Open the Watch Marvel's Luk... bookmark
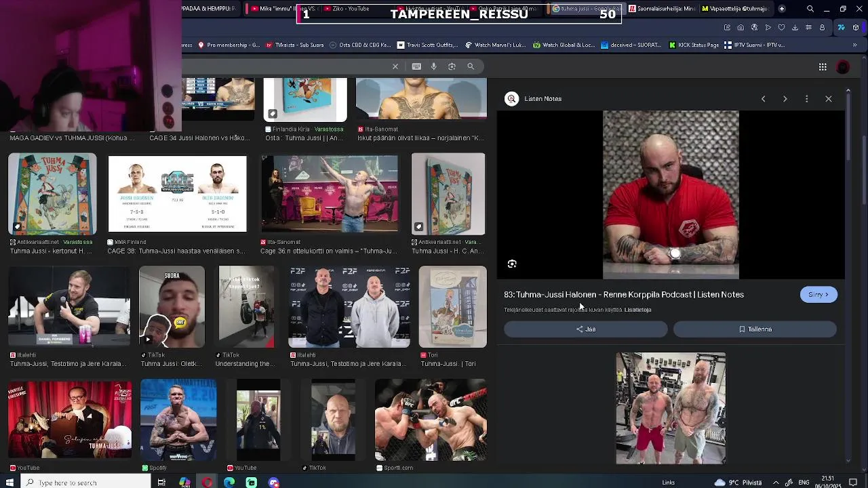 (495, 45)
